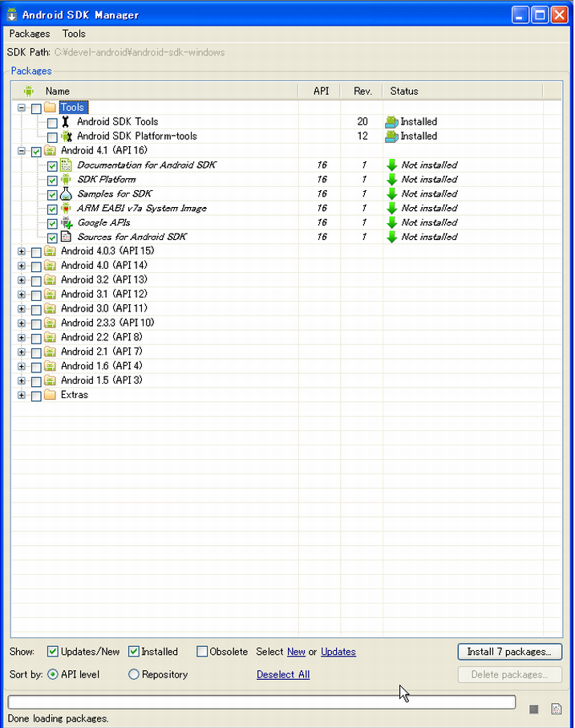Image resolution: width=575 pixels, height=728 pixels.
Task: Open the Tools menu
Action: point(75,34)
